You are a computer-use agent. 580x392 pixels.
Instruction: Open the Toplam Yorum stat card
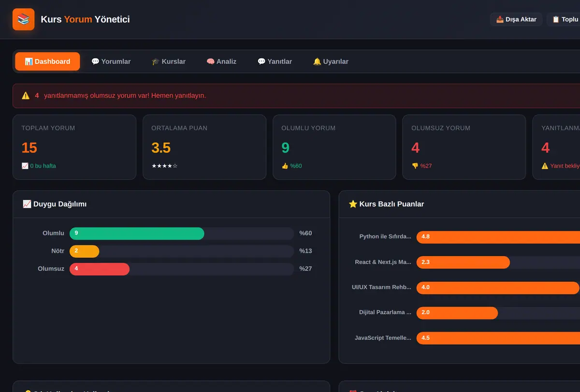click(x=74, y=147)
